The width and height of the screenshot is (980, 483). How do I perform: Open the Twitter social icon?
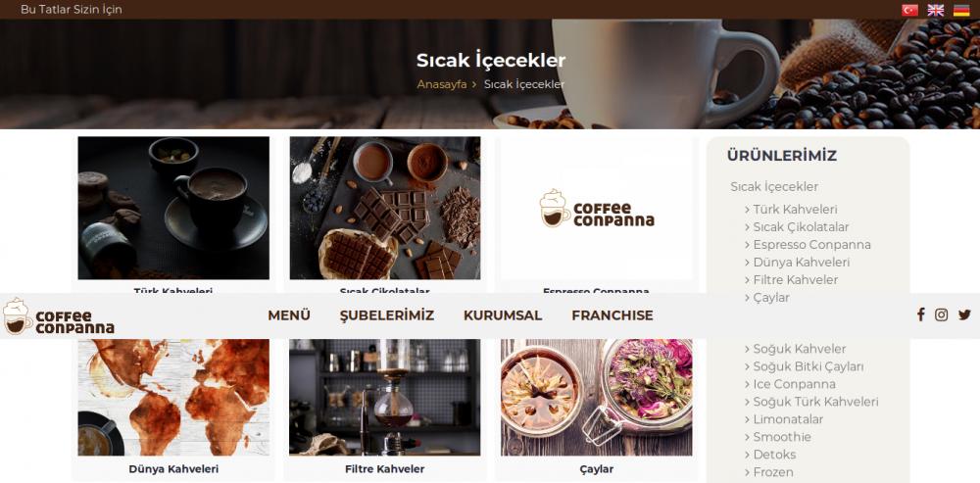[965, 314]
